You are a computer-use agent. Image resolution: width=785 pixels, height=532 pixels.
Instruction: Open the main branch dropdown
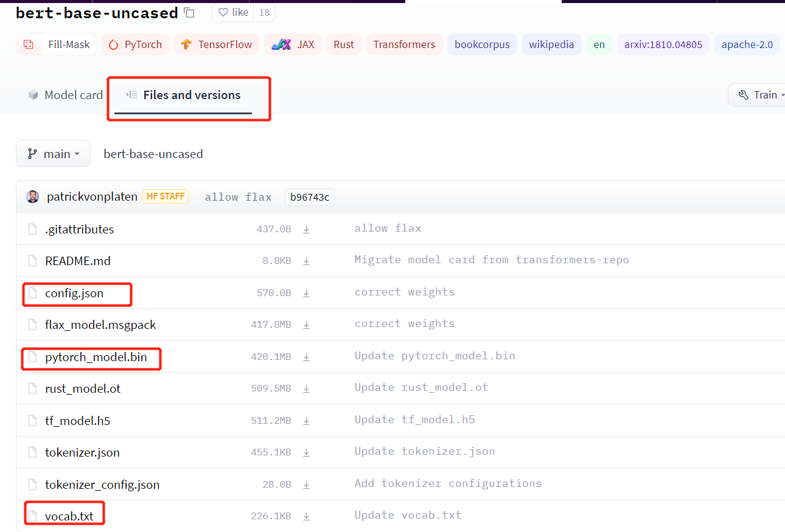(53, 154)
